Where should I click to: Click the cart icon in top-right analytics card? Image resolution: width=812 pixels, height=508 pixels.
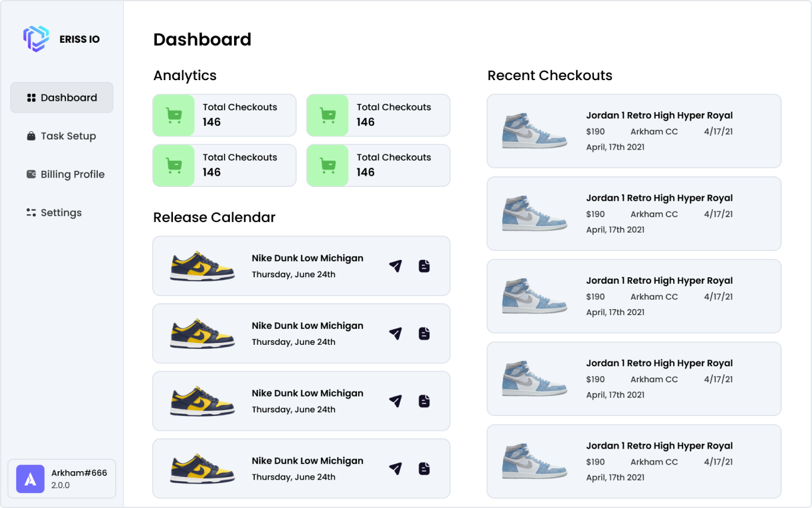pyautogui.click(x=327, y=115)
